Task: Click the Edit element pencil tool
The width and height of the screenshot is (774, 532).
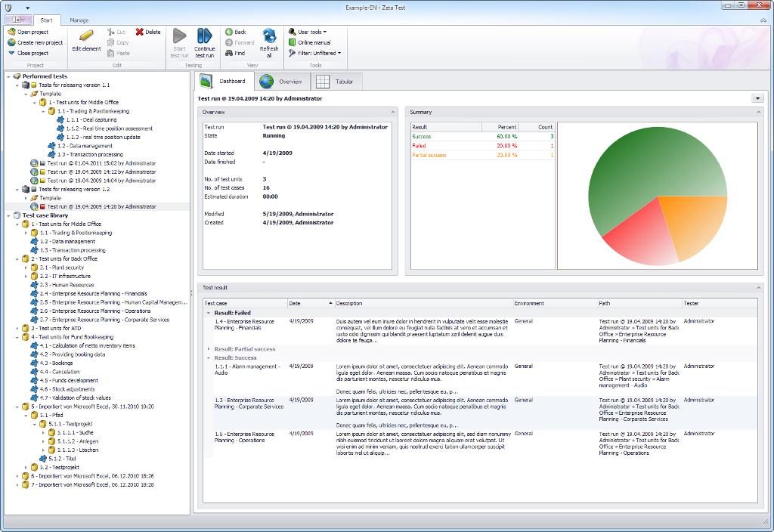Action: coord(86,40)
